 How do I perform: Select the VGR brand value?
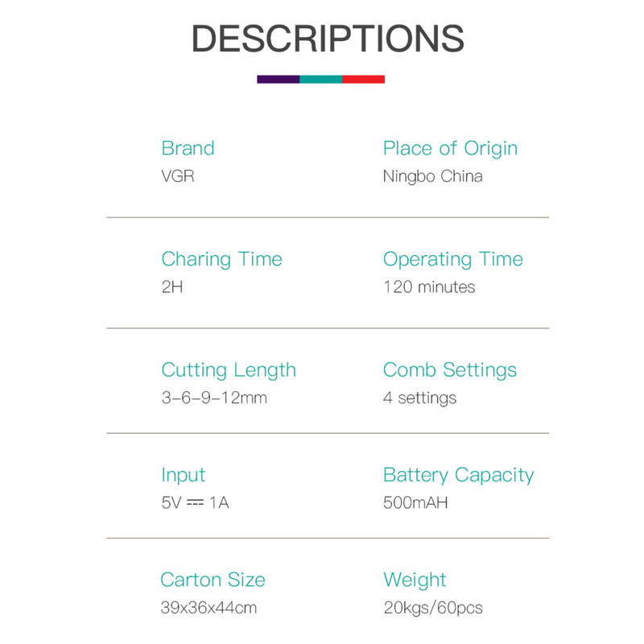click(177, 176)
